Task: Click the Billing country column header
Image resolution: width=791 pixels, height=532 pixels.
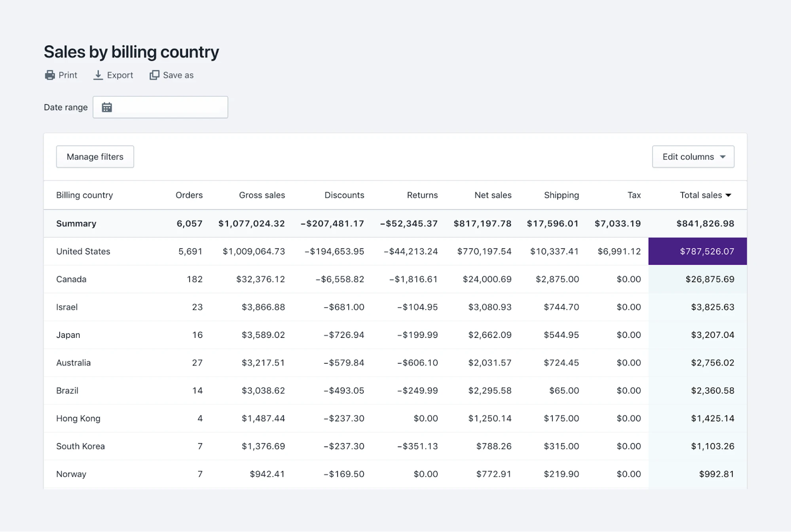Action: coord(84,195)
